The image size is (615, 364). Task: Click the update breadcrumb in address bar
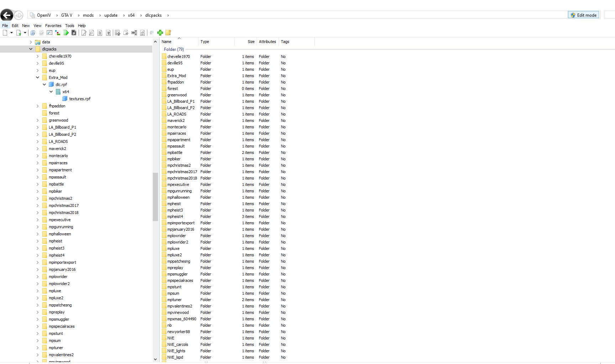click(111, 15)
